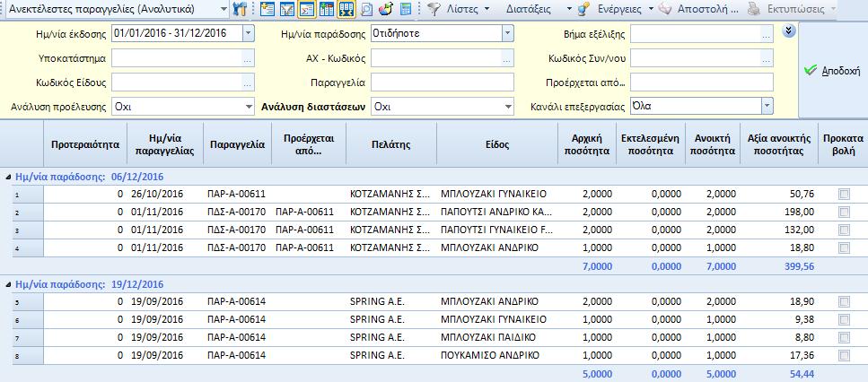
Task: Open the Αποστολή menu
Action: point(707,9)
